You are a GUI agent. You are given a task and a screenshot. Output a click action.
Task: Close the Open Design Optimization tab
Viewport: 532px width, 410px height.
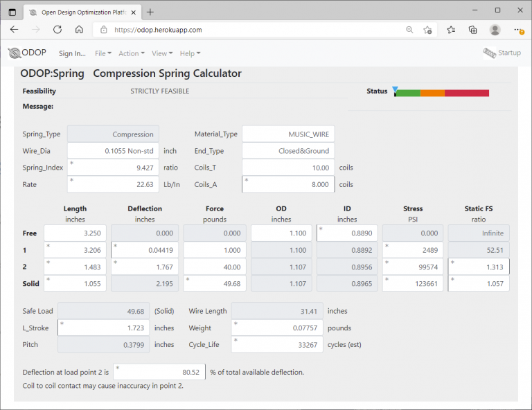[132, 12]
